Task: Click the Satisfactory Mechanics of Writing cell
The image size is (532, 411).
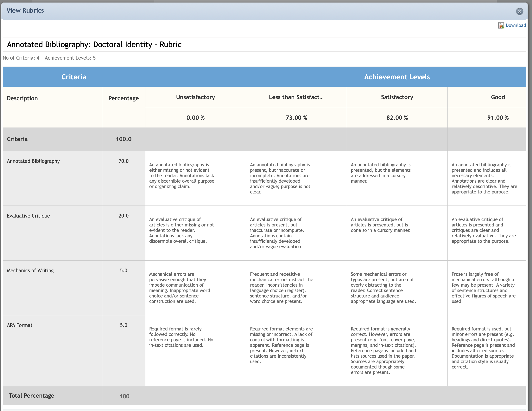Action: pos(397,288)
